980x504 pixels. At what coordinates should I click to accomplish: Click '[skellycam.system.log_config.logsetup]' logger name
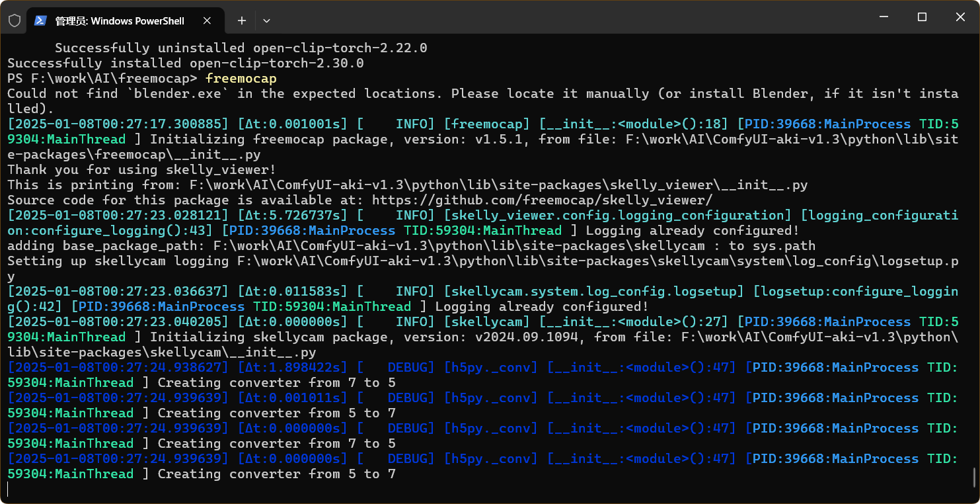coord(594,291)
